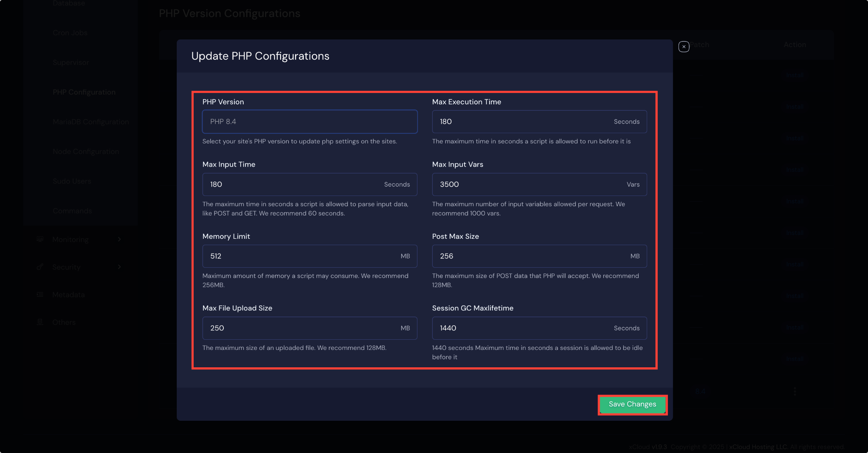Select Node Configuration in sidebar
The width and height of the screenshot is (868, 453).
pyautogui.click(x=86, y=151)
